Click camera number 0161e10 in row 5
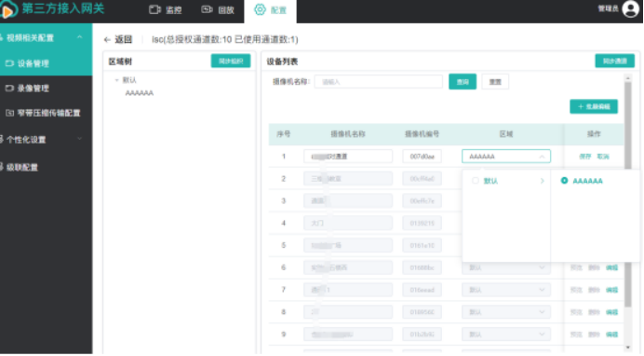Screen dimensions: 644x356 [x=422, y=245]
